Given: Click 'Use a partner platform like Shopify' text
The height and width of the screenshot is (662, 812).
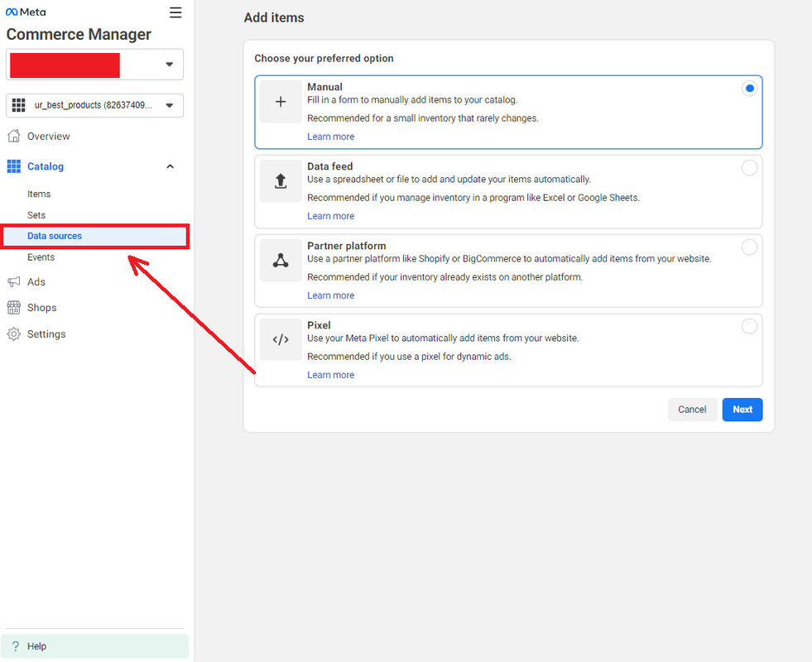Looking at the screenshot, I should tap(509, 259).
